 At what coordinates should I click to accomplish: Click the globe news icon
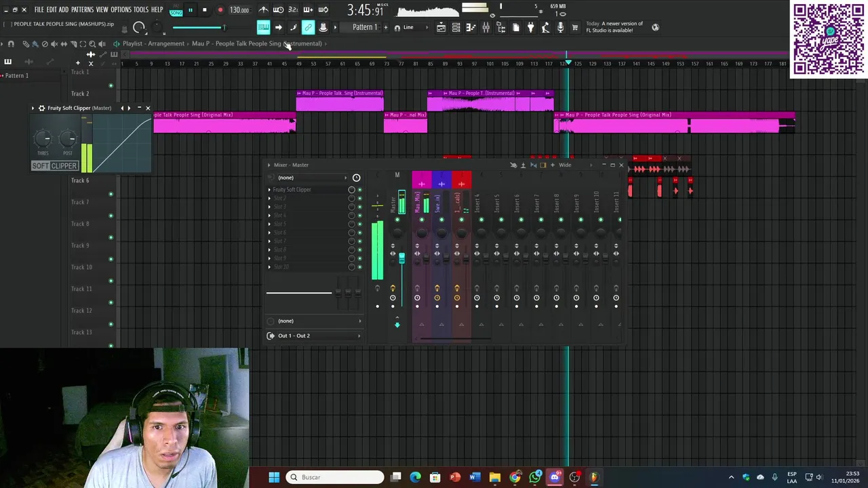tap(655, 27)
